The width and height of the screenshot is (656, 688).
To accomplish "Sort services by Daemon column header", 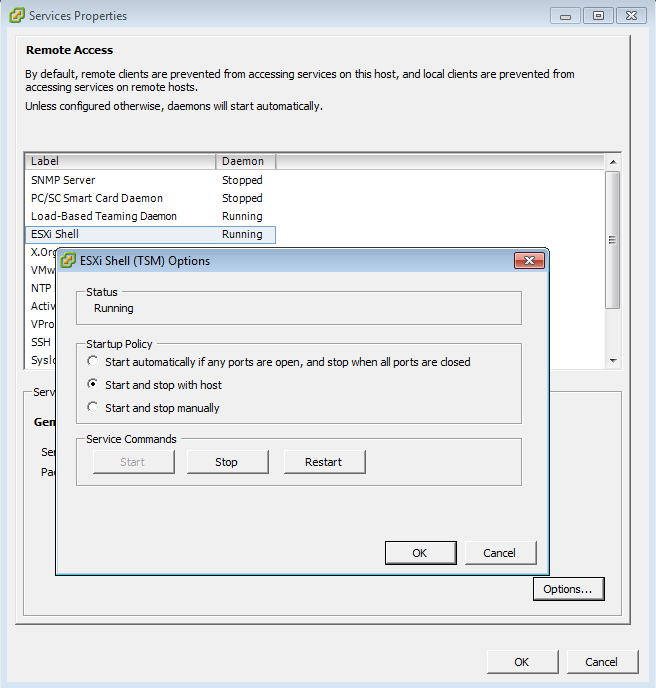I will [x=244, y=161].
